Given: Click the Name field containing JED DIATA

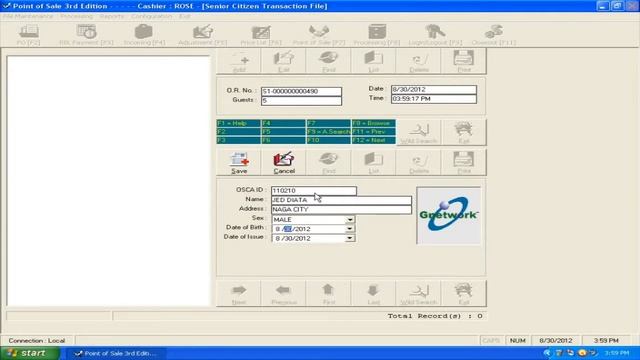Looking at the screenshot, I should pos(342,200).
